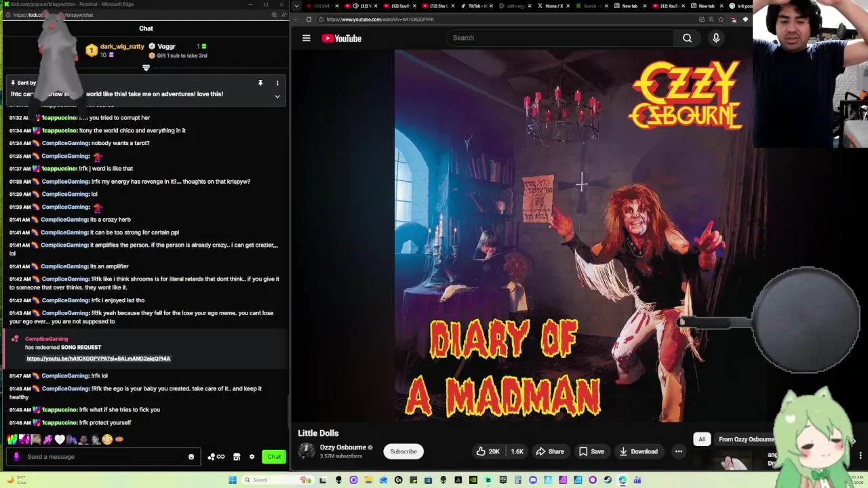Open the video title Little Dolls
This screenshot has height=488, width=868.
pyautogui.click(x=318, y=433)
